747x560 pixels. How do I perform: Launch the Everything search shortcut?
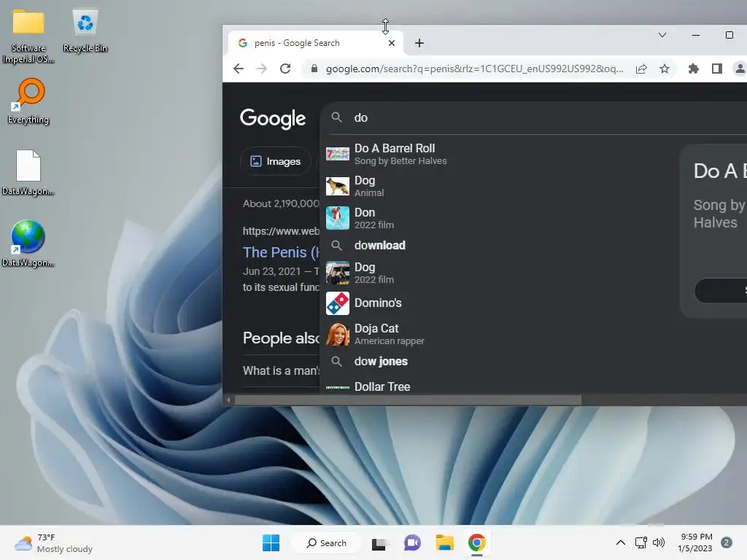28,101
